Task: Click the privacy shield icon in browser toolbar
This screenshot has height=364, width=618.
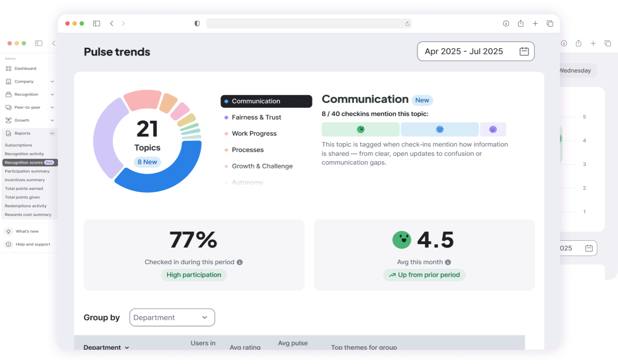Action: (x=197, y=24)
